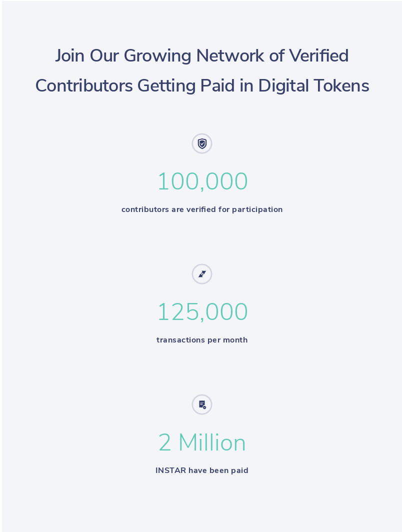Click Getting Paid in the heading
The width and height of the screenshot is (402, 532).
click(186, 86)
